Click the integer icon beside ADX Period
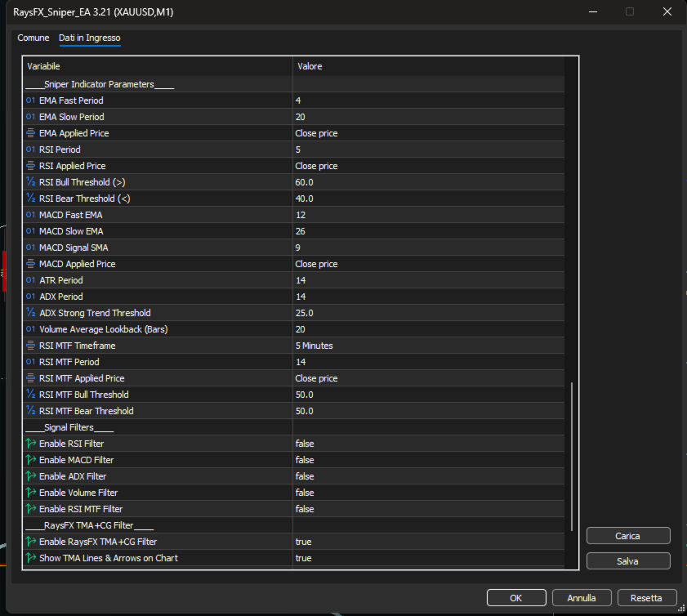Screen dimensions: 687x616 coord(30,297)
